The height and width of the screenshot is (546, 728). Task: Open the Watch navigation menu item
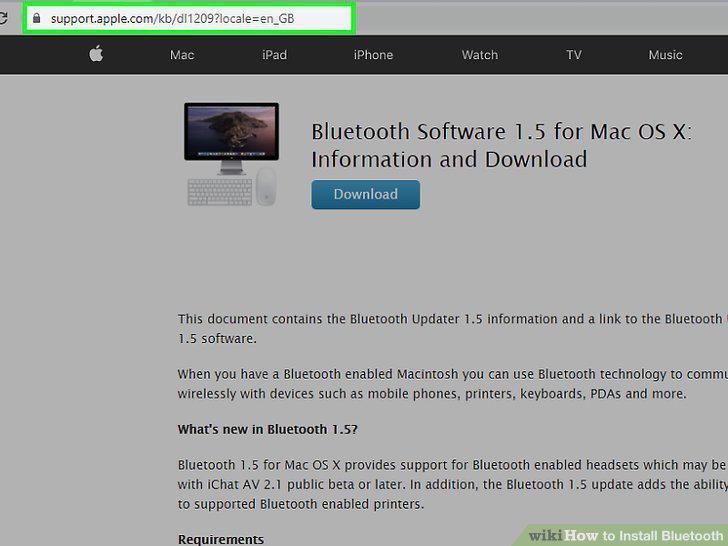[480, 55]
